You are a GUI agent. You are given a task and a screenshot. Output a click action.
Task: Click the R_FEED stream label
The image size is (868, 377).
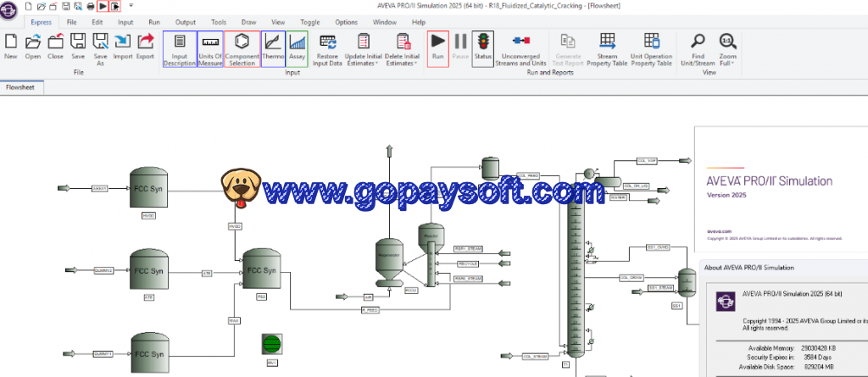[x=370, y=311]
